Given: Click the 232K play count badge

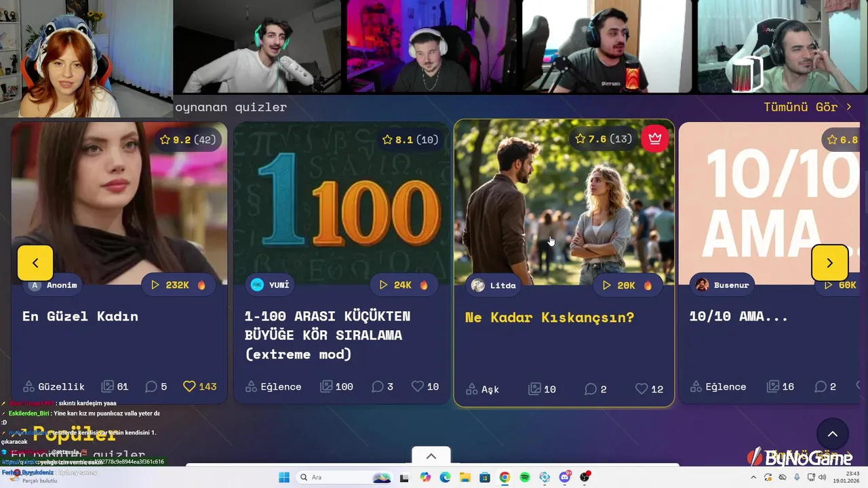Looking at the screenshot, I should pyautogui.click(x=178, y=285).
